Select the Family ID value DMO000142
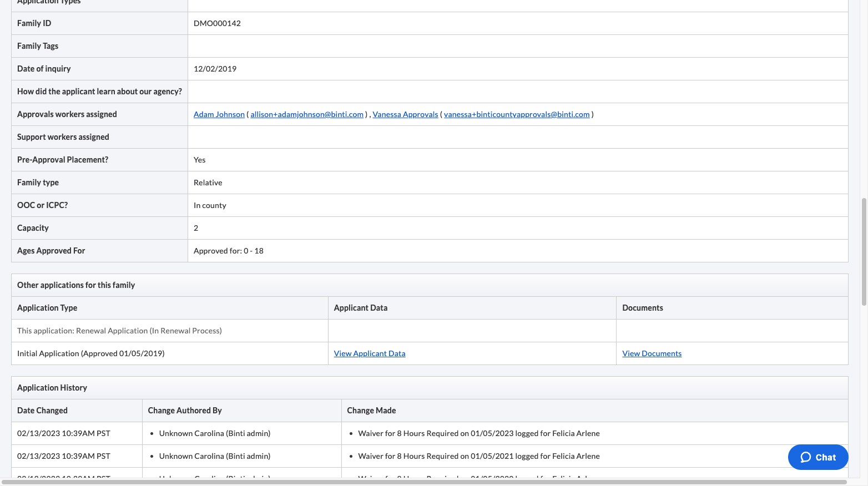Viewport: 868px width, 486px height. point(217,23)
